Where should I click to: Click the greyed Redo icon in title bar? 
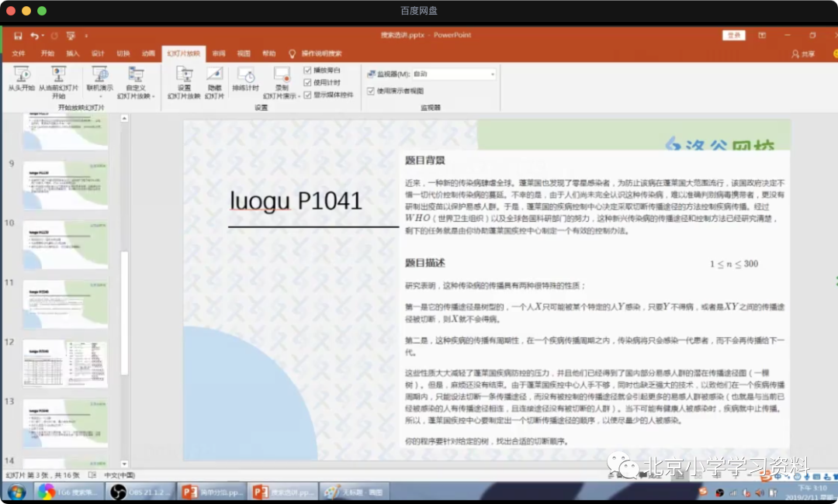point(54,36)
